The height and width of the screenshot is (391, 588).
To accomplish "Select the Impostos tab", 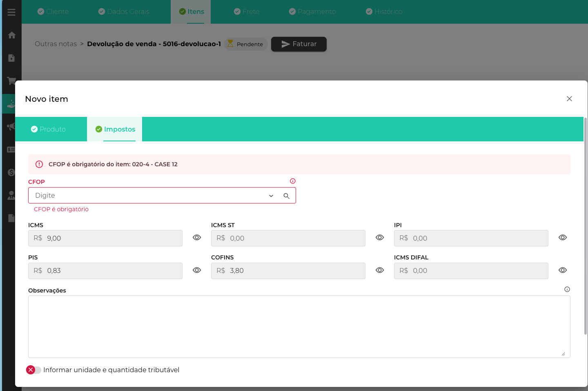I will point(115,129).
